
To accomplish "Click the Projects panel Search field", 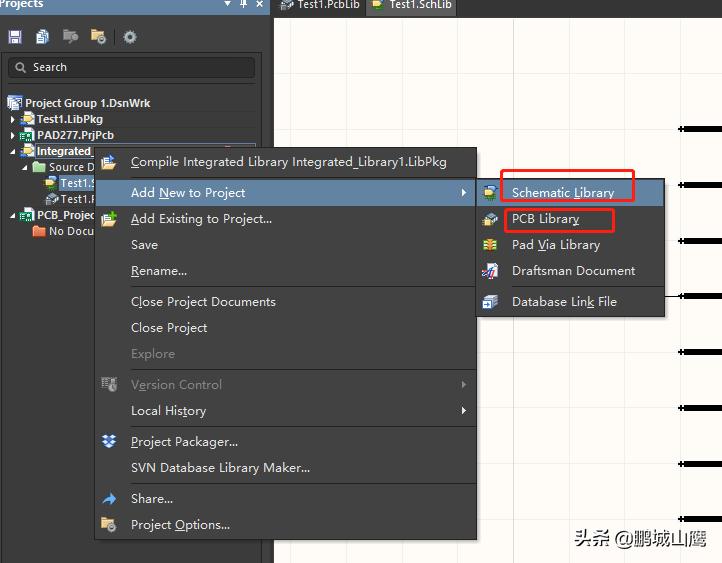I will [131, 67].
